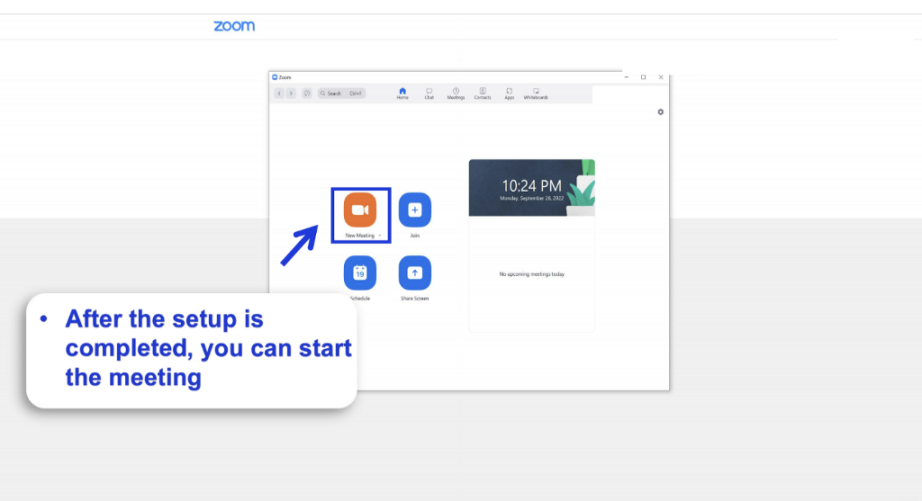Screen dimensions: 922x501
Task: Open the Schedule calendar icon
Action: 360,272
